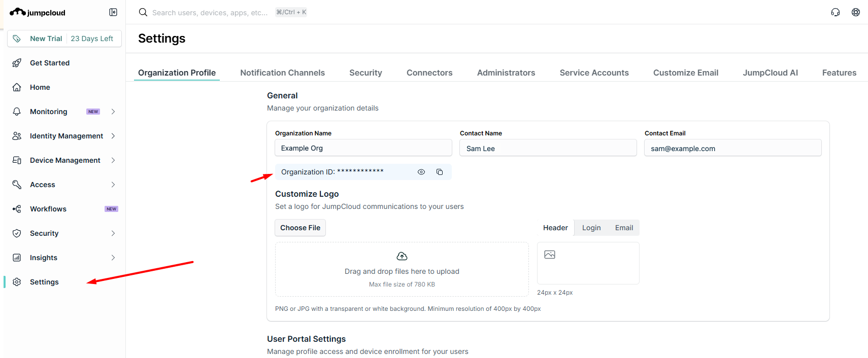This screenshot has width=868, height=358.
Task: Click the Device Management devices icon
Action: [x=17, y=160]
